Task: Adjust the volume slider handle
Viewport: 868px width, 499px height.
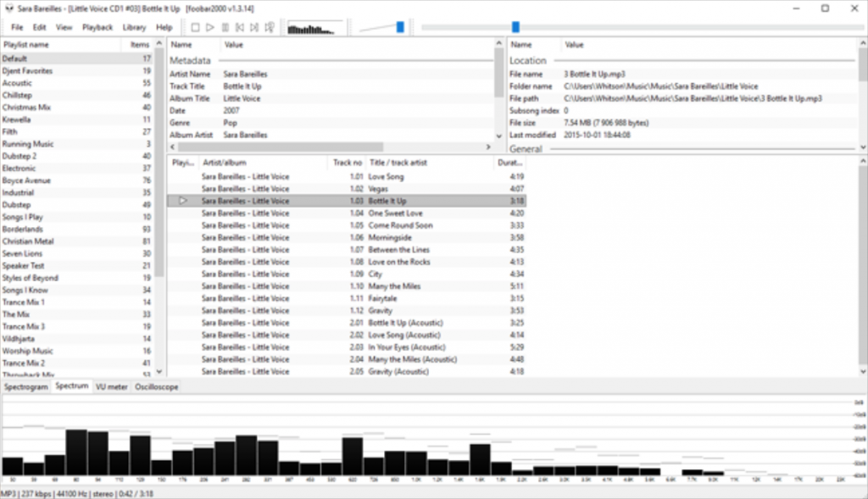Action: coord(400,27)
